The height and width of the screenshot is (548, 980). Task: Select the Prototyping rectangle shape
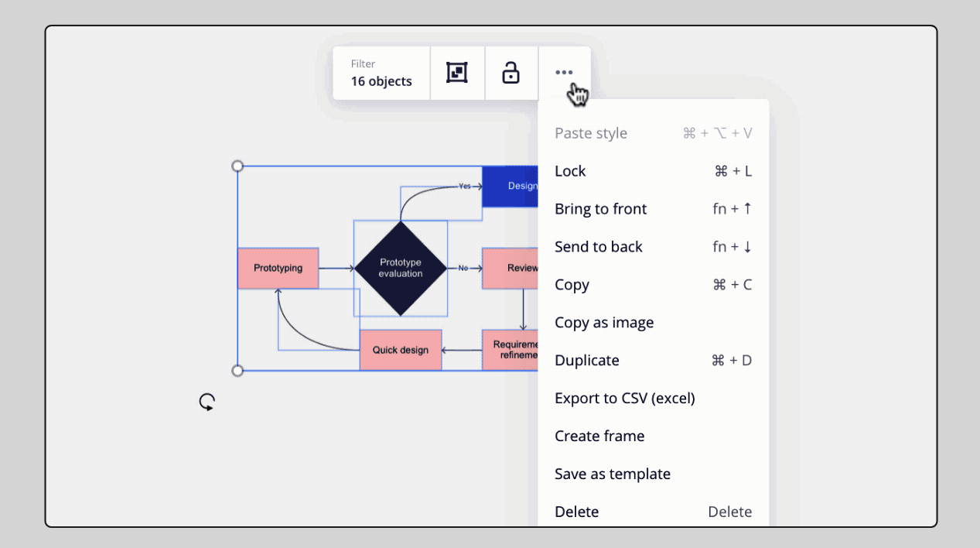[x=278, y=268]
